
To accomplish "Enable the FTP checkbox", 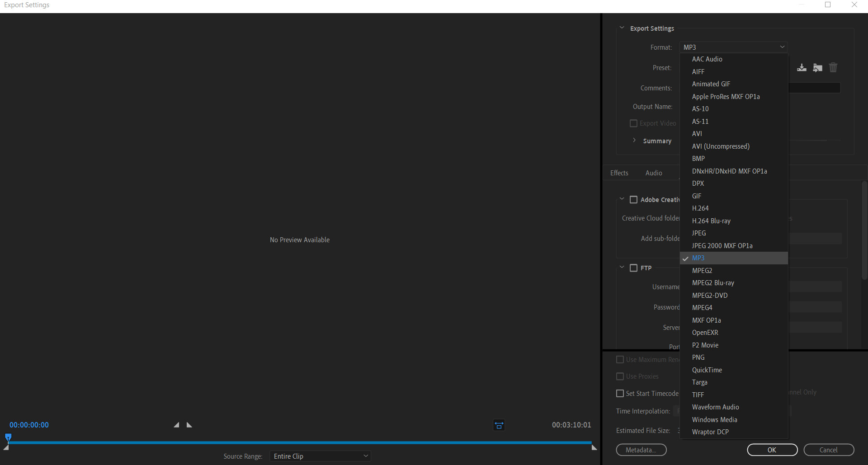I will tap(633, 268).
